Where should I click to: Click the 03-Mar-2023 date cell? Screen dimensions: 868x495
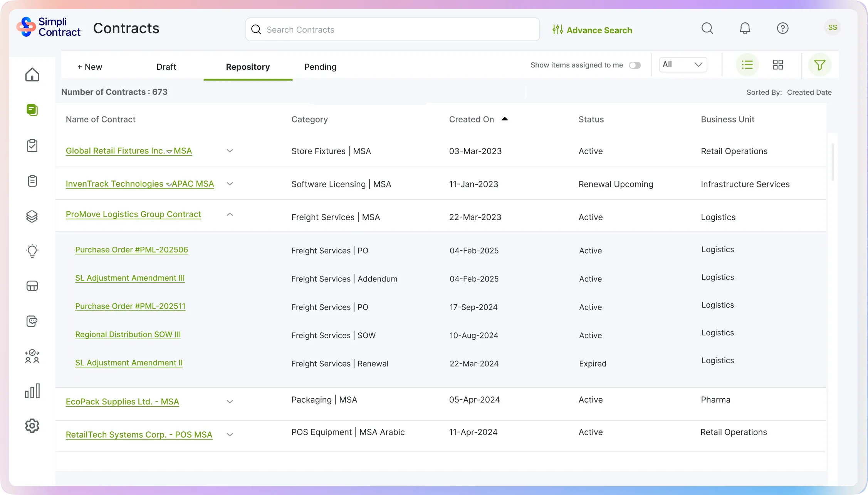(475, 151)
